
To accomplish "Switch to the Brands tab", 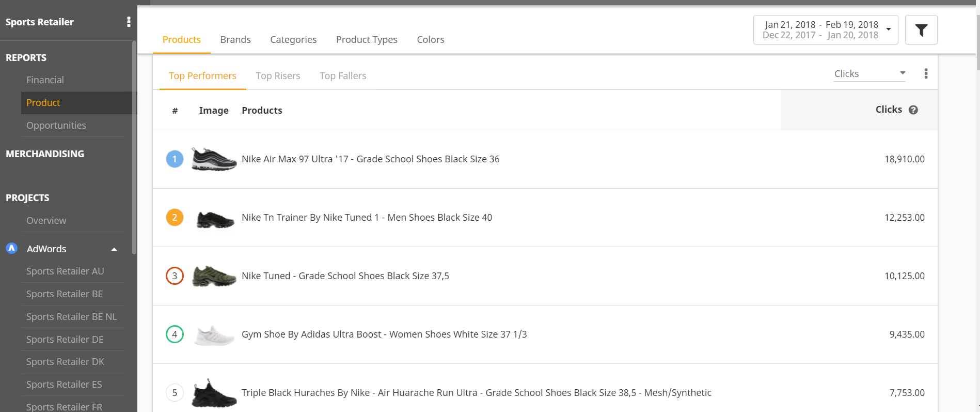I will 235,40.
